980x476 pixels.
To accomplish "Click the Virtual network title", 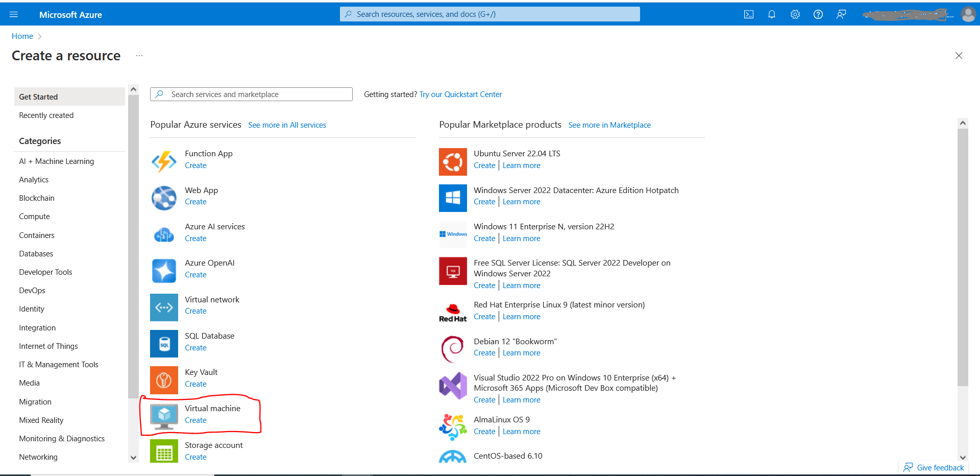I will 212,300.
